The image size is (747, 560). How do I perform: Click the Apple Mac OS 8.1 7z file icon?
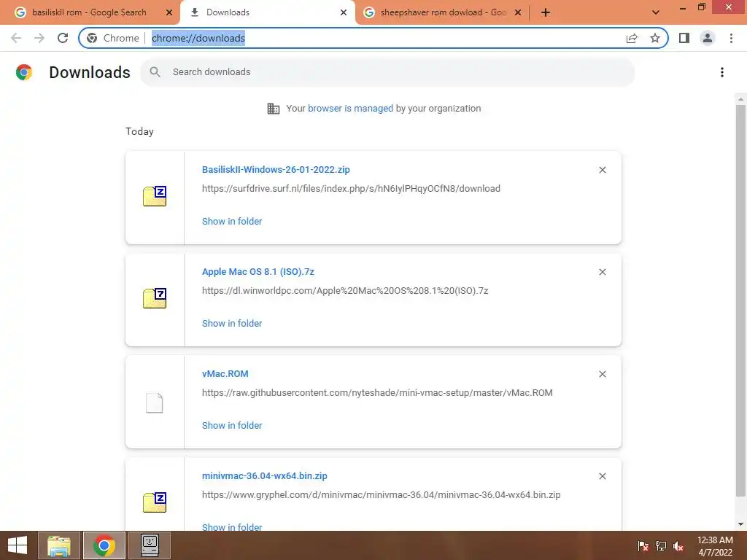tap(155, 298)
